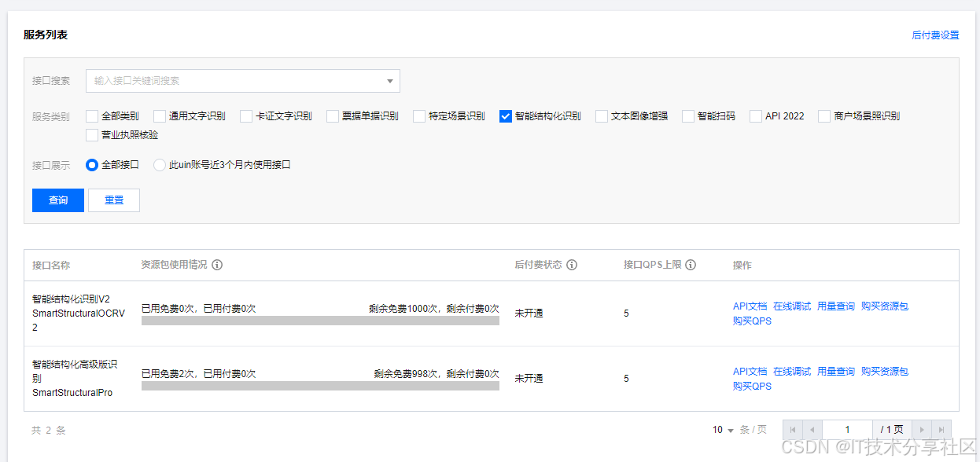
Task: Check the 票据单据识别 checkbox
Action: [333, 116]
